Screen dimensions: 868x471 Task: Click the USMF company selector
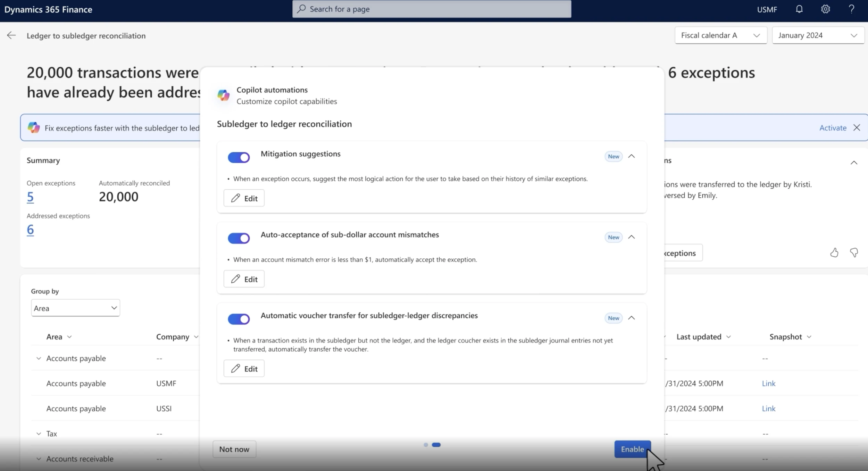point(767,9)
